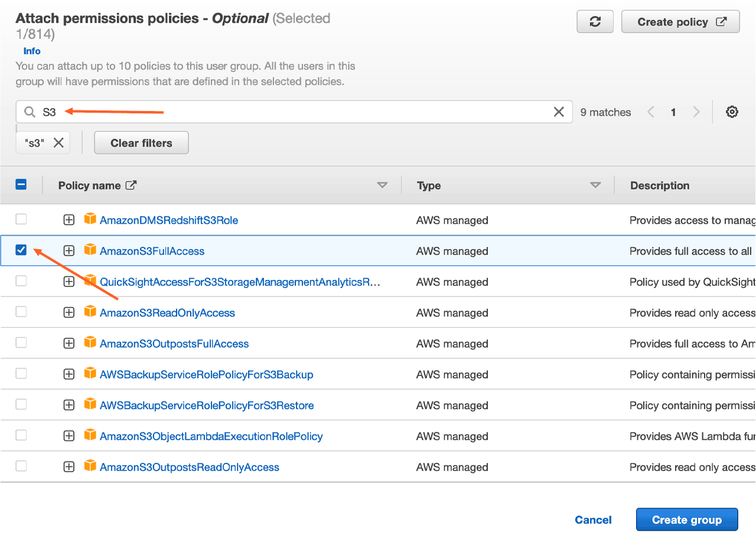Image resolution: width=756 pixels, height=552 pixels.
Task: Toggle the select-all header checkbox
Action: click(x=21, y=185)
